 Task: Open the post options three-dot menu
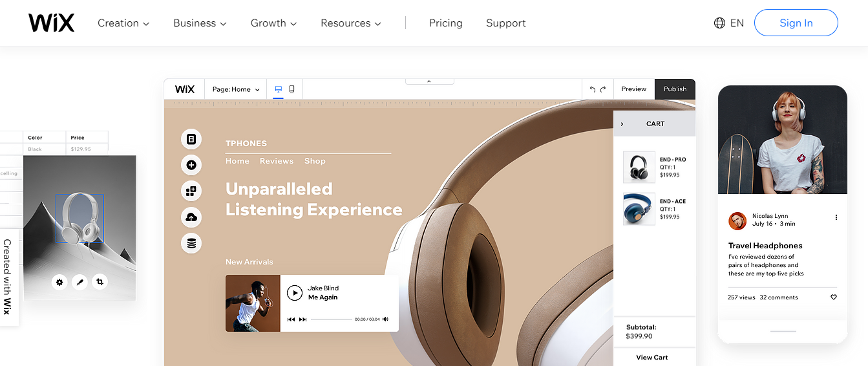[836, 217]
